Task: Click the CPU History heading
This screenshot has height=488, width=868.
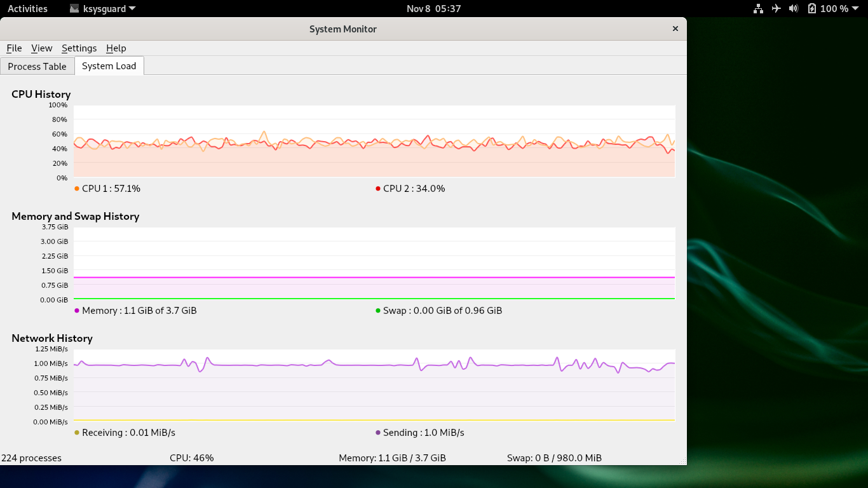Action: [x=41, y=94]
